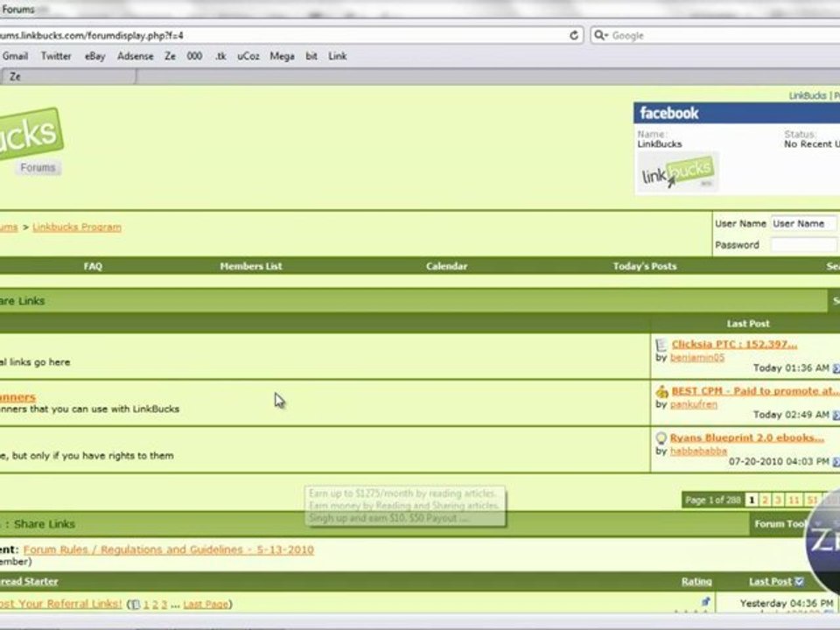Click the current page 1 indicator
Viewport: 840px width, 630px height.
click(x=752, y=500)
